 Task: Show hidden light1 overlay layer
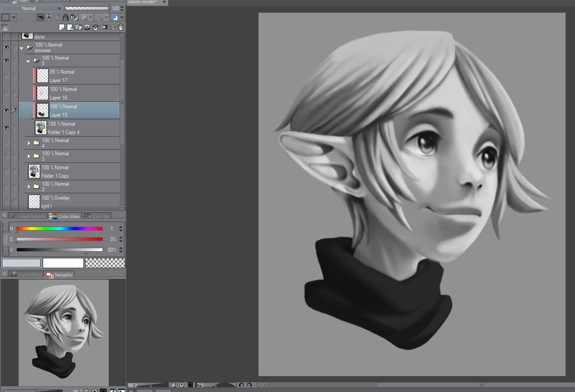click(x=6, y=202)
